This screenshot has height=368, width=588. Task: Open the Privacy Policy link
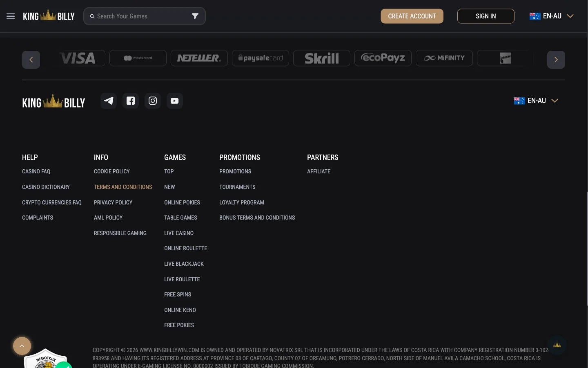[x=113, y=202]
